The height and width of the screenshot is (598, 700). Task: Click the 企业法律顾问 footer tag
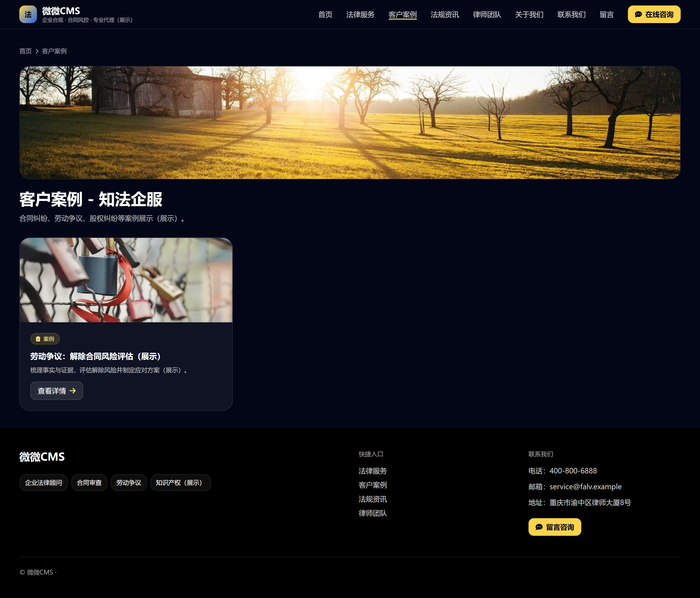pos(44,483)
